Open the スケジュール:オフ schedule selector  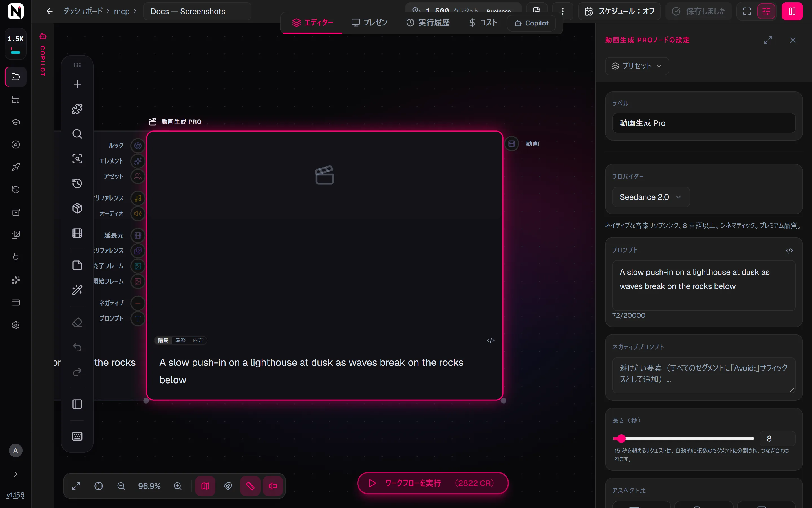click(620, 11)
